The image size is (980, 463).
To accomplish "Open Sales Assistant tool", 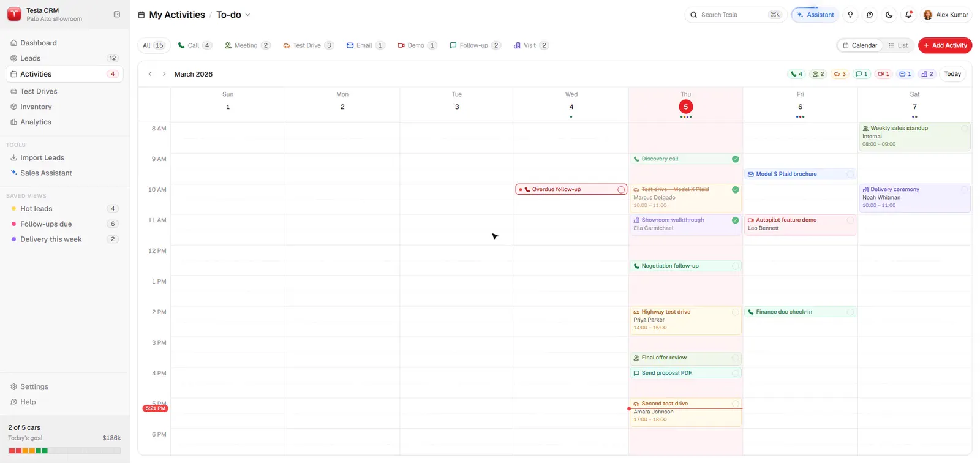I will [x=64, y=173].
